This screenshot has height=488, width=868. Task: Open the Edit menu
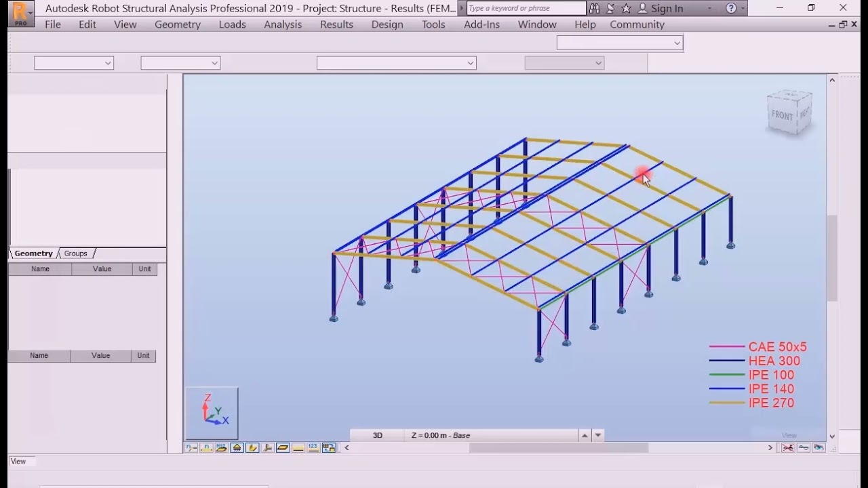87,24
